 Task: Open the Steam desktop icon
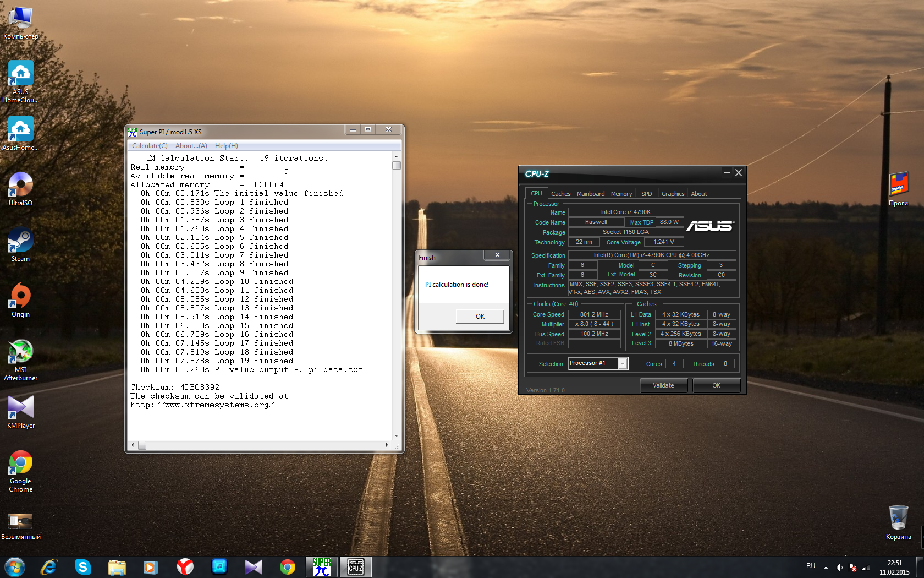tap(20, 242)
